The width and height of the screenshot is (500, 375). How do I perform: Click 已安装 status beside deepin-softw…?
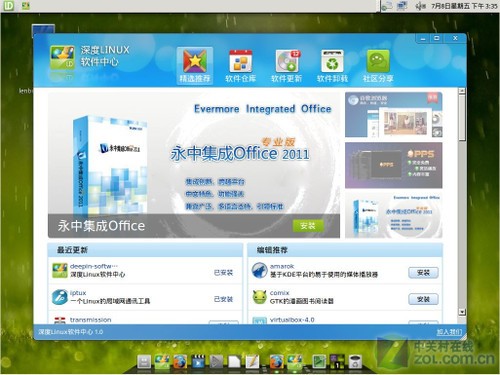223,273
